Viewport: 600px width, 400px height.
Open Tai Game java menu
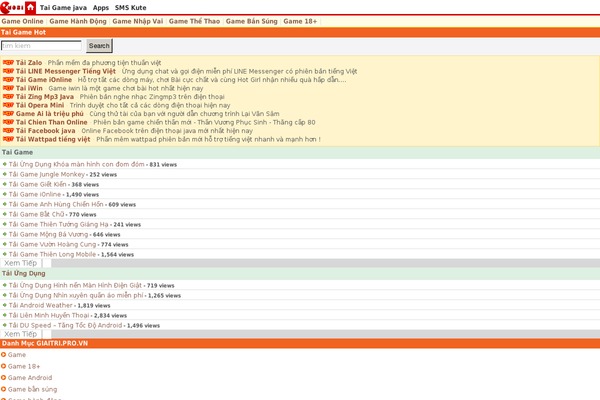point(63,8)
